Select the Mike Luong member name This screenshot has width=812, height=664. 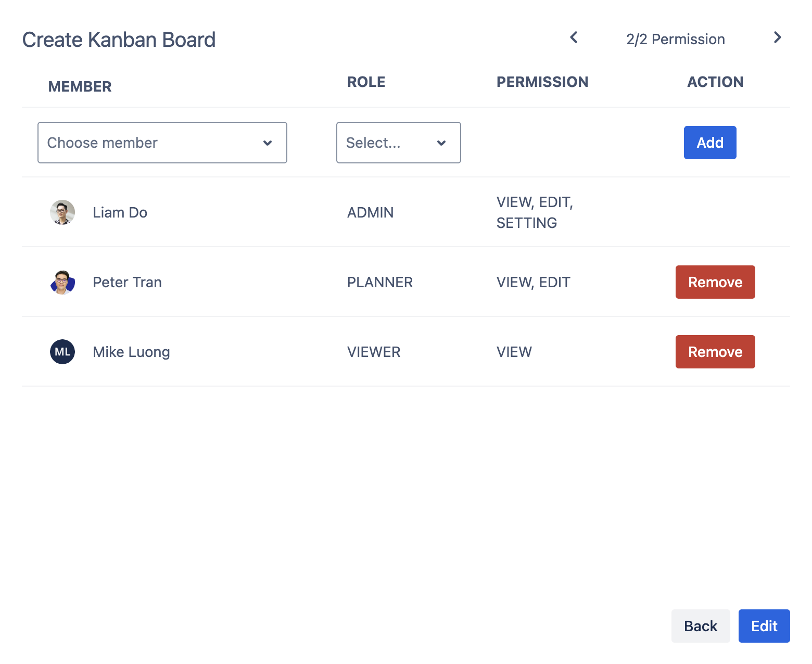point(131,352)
